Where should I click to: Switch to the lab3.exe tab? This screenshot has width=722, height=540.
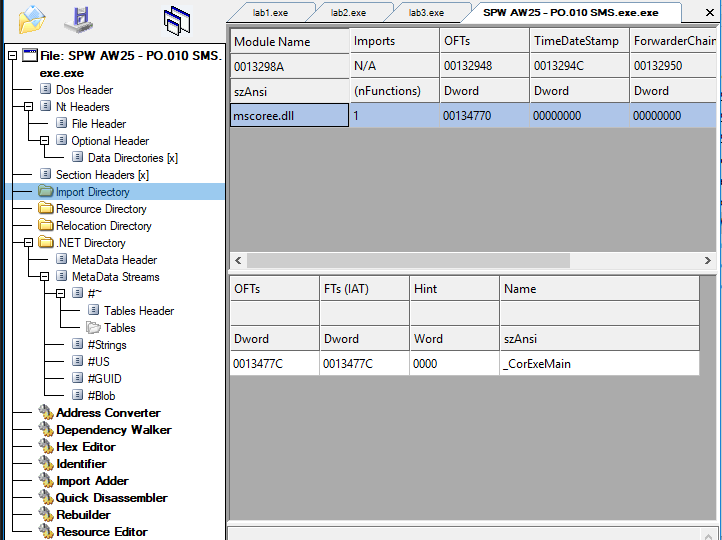(426, 12)
